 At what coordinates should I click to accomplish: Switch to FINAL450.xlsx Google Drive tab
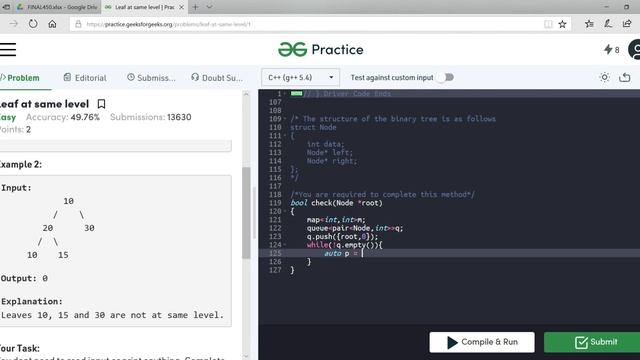[57, 7]
